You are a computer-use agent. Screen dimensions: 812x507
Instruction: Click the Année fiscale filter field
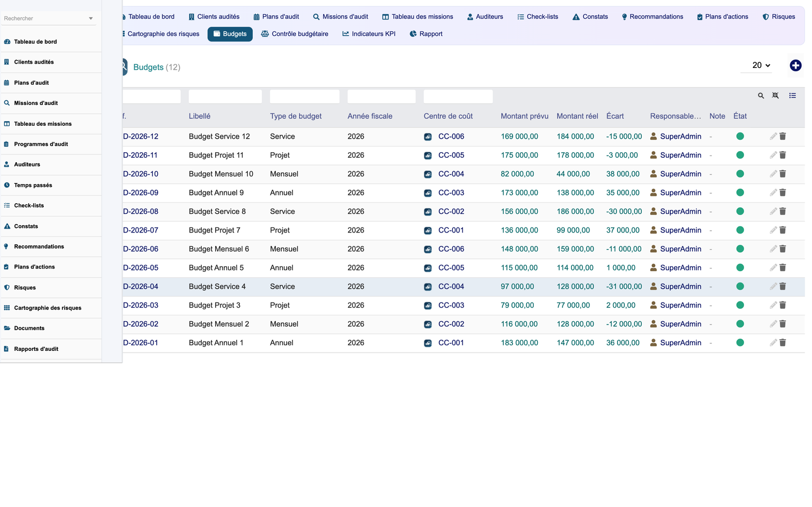382,97
